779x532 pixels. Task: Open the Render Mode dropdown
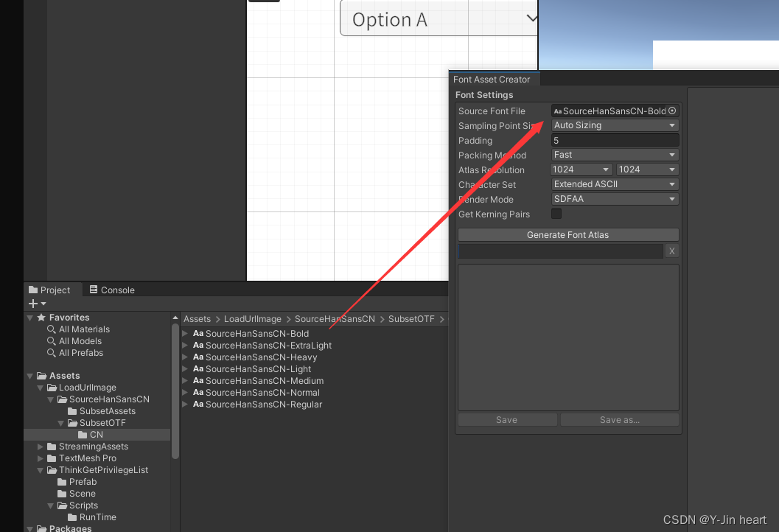[615, 199]
